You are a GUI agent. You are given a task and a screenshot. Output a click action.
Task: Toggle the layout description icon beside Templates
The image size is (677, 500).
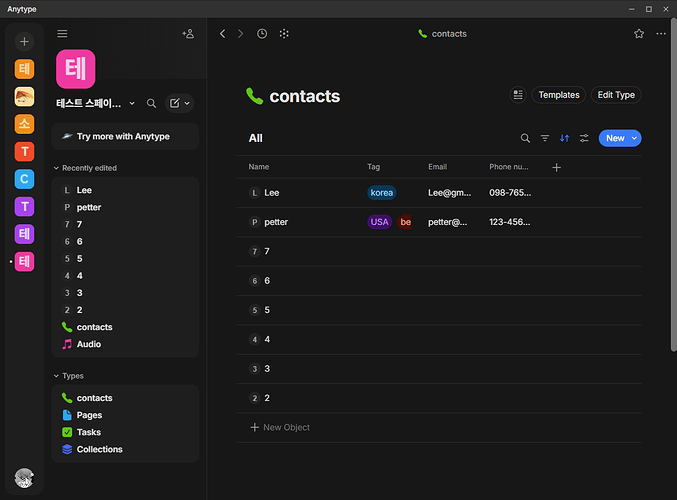518,95
